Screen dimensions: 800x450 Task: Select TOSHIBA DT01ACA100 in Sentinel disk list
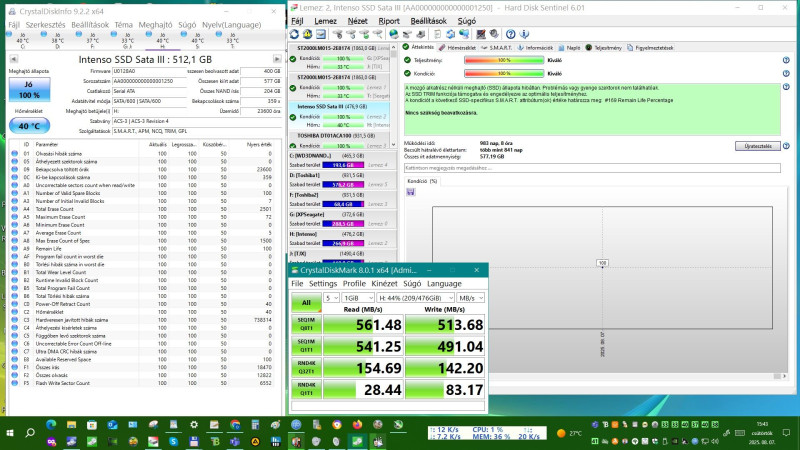click(339, 140)
